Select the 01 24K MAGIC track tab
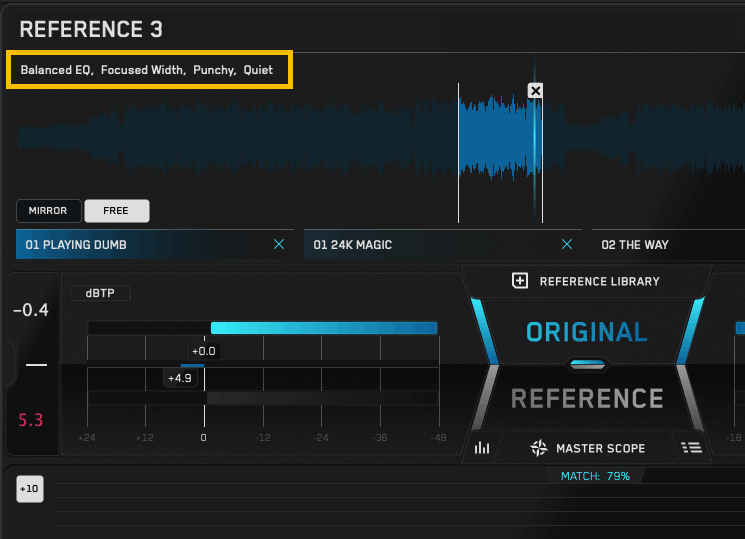The width and height of the screenshot is (745, 539). pos(442,244)
